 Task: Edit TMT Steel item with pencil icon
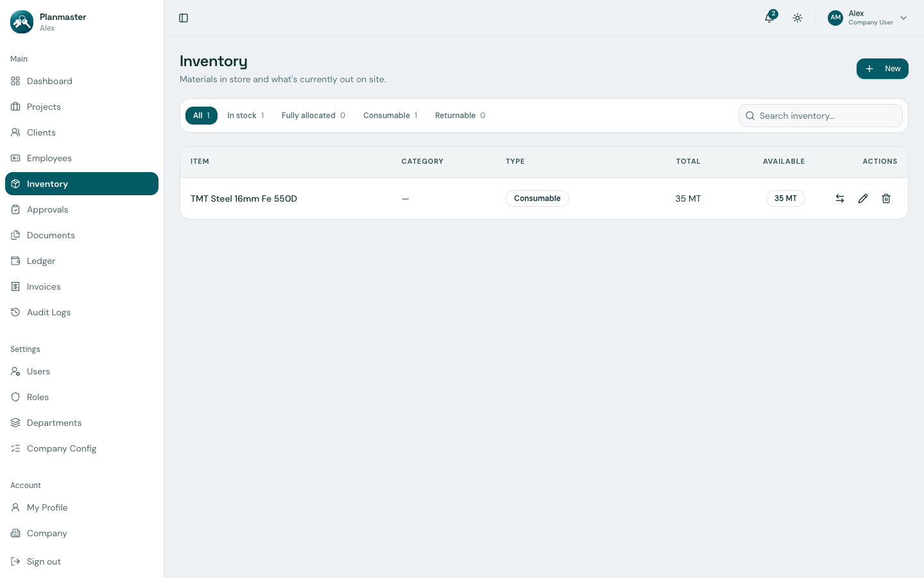pyautogui.click(x=863, y=198)
